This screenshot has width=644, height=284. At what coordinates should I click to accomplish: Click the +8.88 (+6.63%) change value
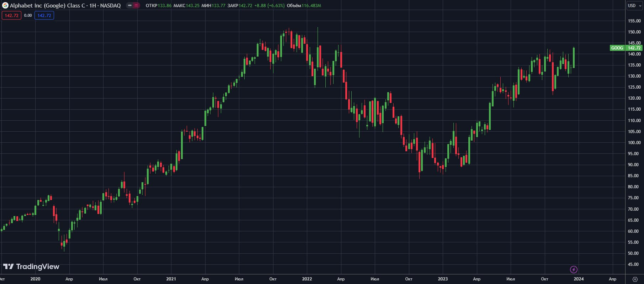(269, 6)
